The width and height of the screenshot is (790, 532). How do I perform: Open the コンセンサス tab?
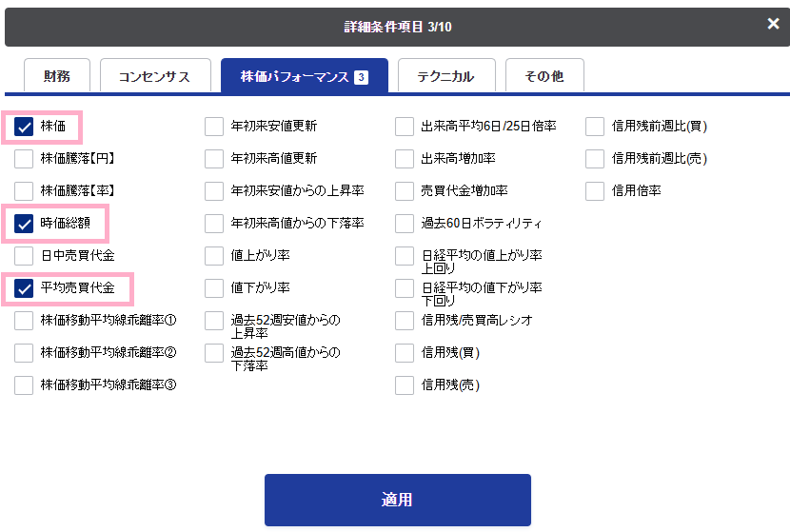pos(155,76)
